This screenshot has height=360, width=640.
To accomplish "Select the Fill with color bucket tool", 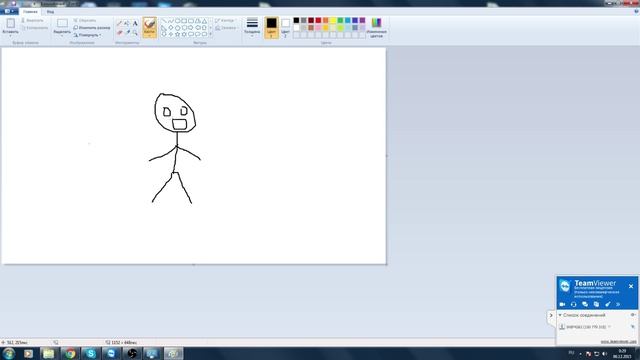I will (x=127, y=24).
